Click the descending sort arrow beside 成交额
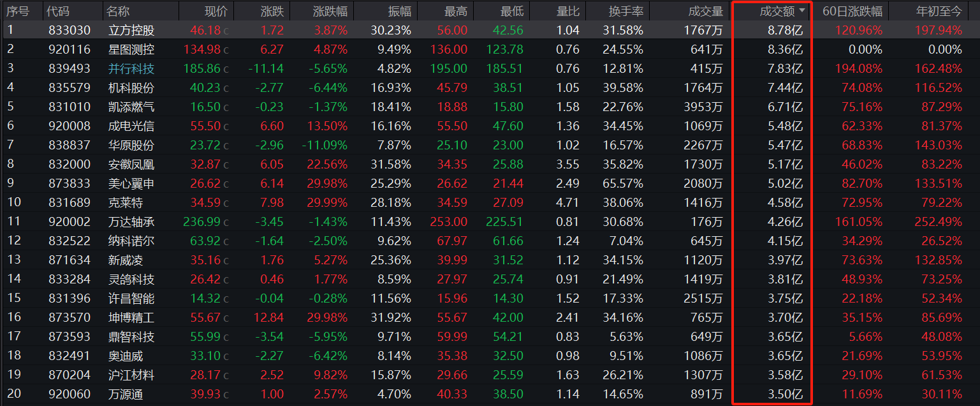 (801, 11)
